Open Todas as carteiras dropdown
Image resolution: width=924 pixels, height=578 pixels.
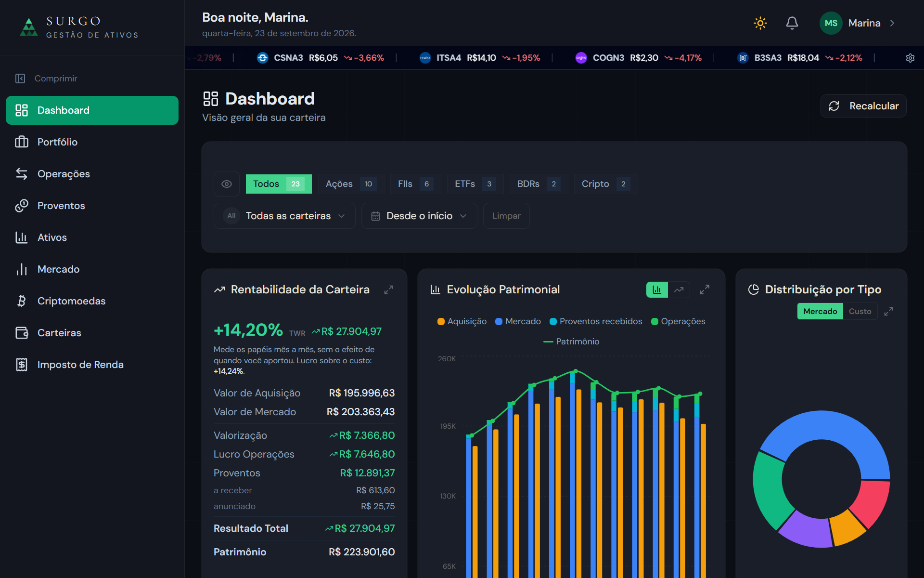click(x=284, y=216)
